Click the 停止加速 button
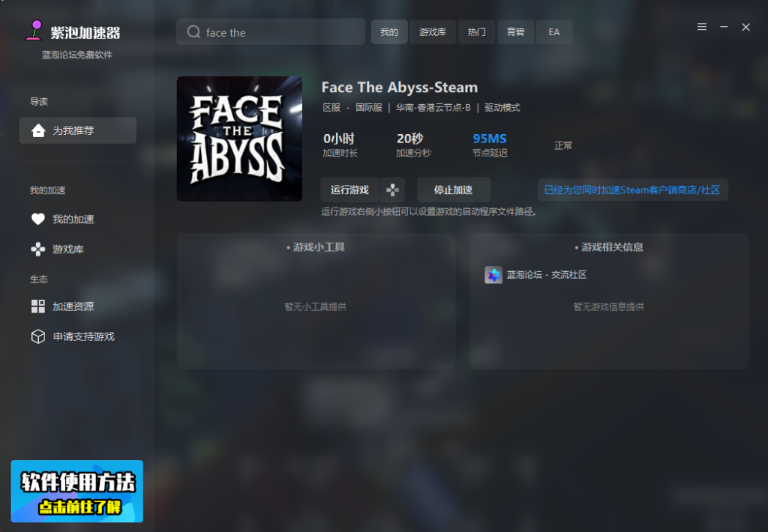This screenshot has height=532, width=768. 454,190
